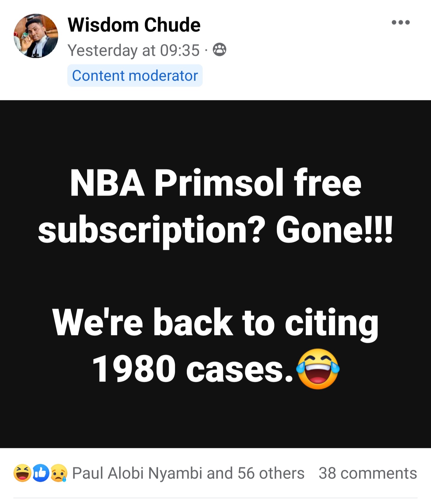Open Wisdom Chude's profile picture

click(36, 35)
